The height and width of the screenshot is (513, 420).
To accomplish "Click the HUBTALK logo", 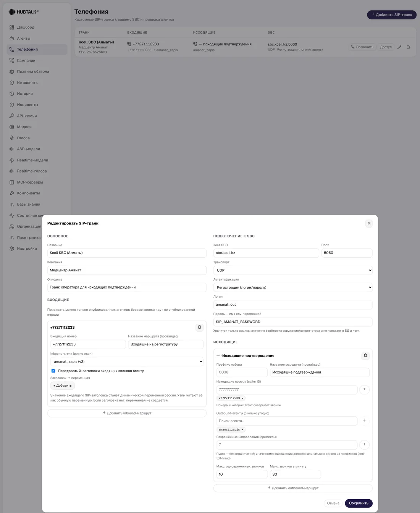I will pos(24,12).
